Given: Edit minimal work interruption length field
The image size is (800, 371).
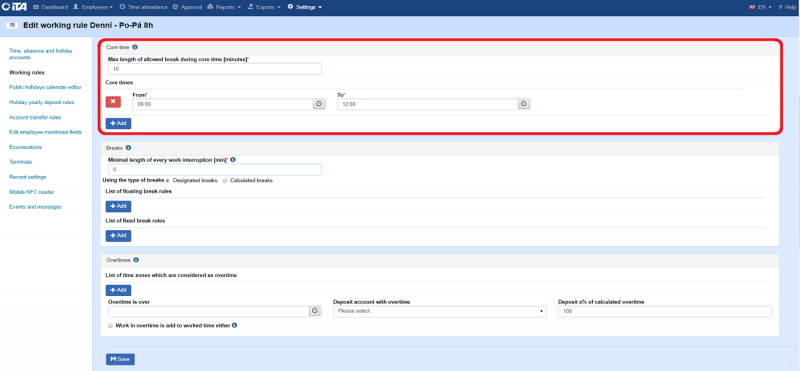Looking at the screenshot, I should click(214, 169).
